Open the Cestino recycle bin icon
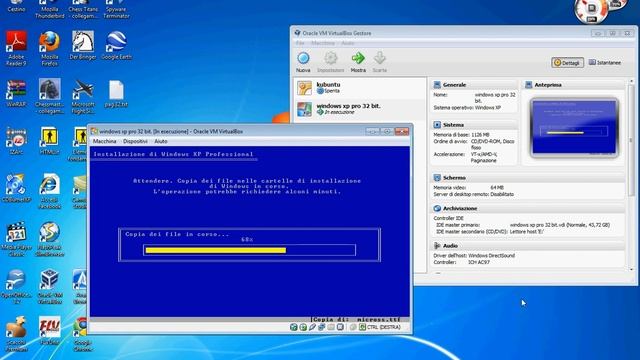Viewport: 640px width, 360px height. tap(16, 6)
